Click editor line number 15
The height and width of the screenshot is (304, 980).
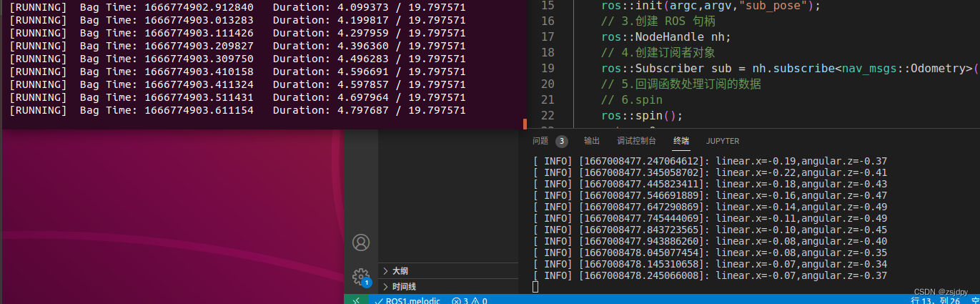(x=548, y=6)
